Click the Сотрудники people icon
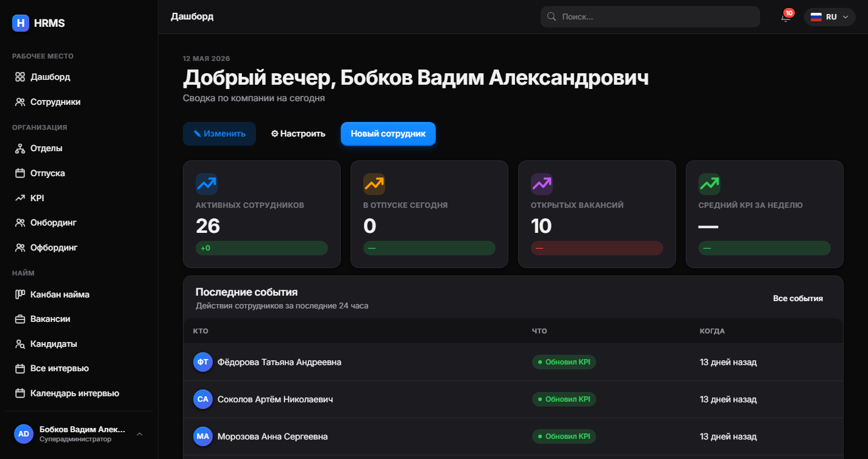Image resolution: width=868 pixels, height=459 pixels. 20,102
